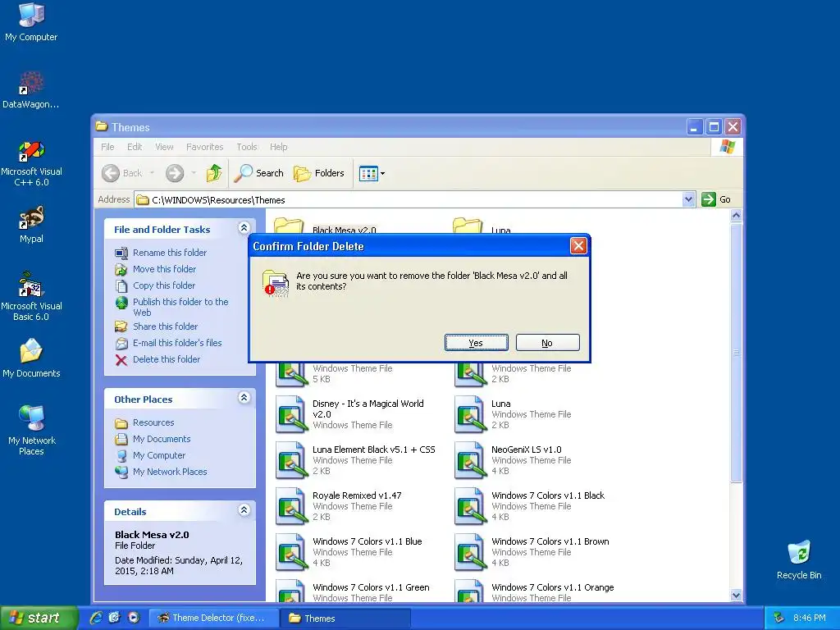Click the scrollbar up arrow in Themes
840x630 pixels.
click(736, 216)
